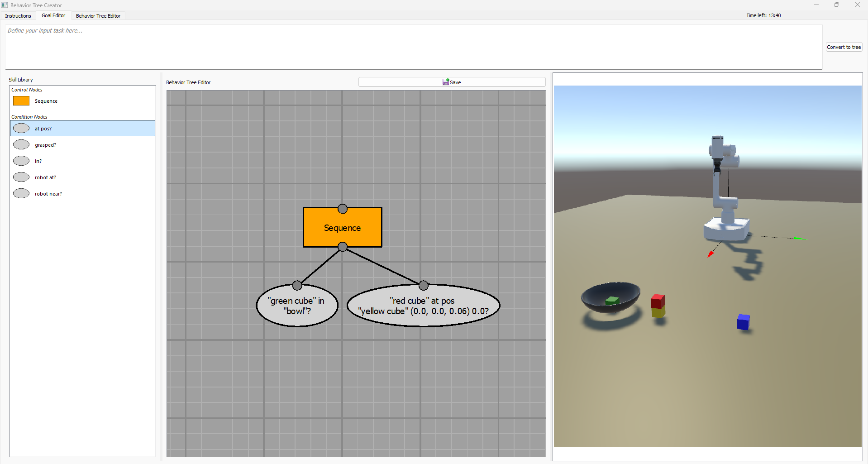Click the 'robot at?' ellipse icon

point(21,177)
